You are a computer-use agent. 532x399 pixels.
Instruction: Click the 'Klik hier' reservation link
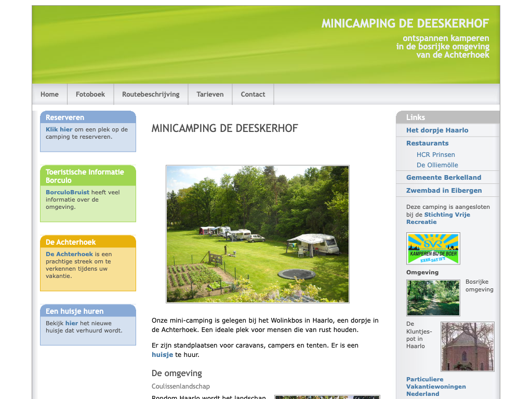tap(59, 129)
